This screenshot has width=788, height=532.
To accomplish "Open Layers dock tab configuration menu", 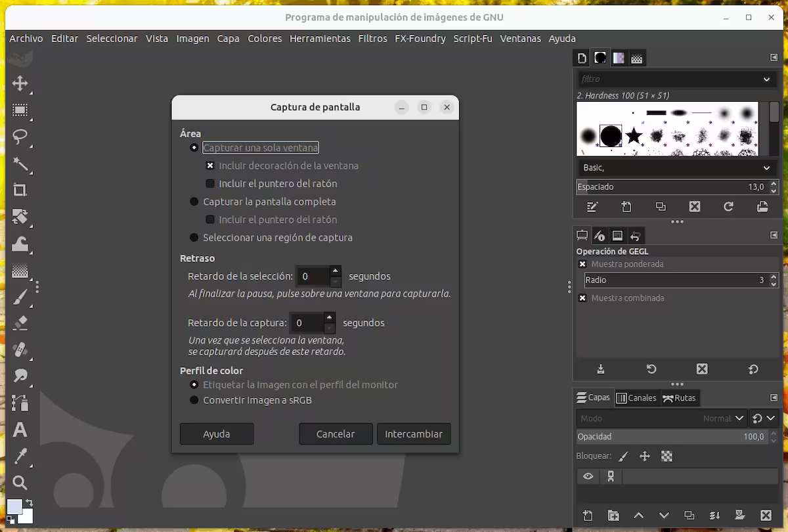I will click(x=774, y=397).
